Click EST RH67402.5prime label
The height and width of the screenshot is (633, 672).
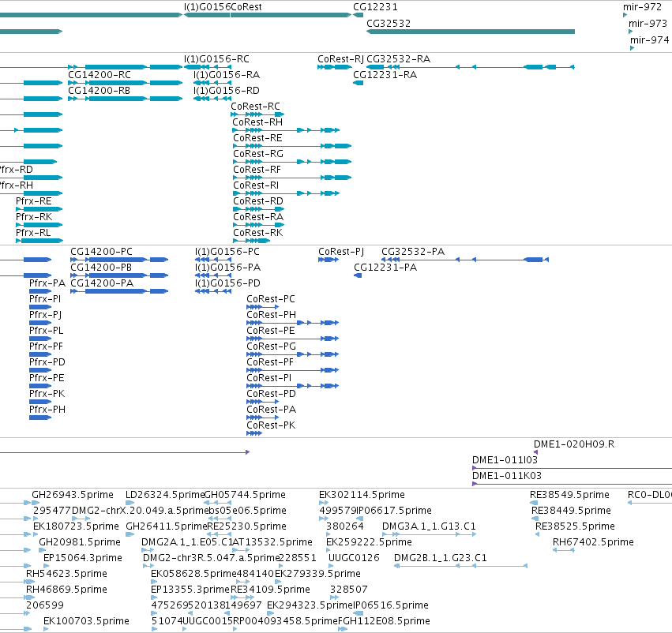pos(593,542)
